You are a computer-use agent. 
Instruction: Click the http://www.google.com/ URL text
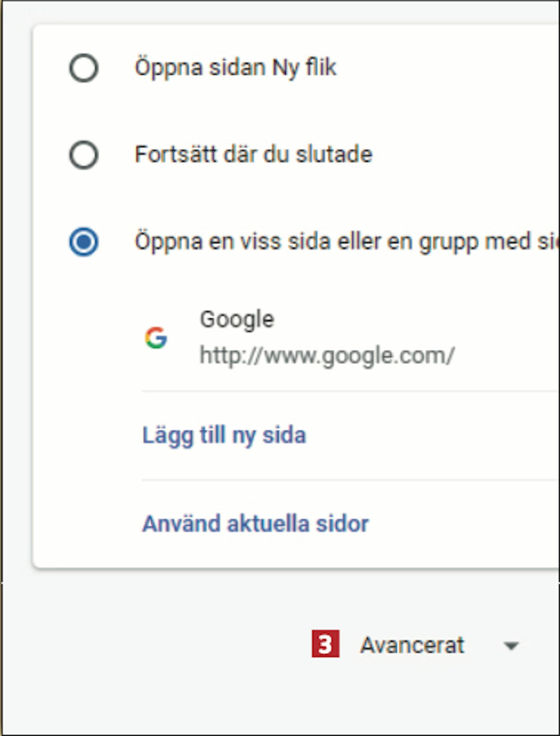[x=327, y=355]
